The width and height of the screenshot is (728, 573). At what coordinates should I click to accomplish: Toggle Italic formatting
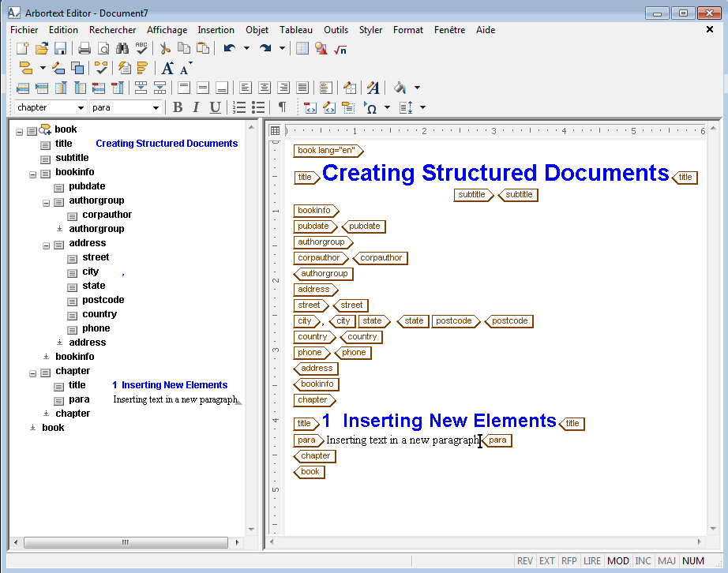[x=196, y=107]
